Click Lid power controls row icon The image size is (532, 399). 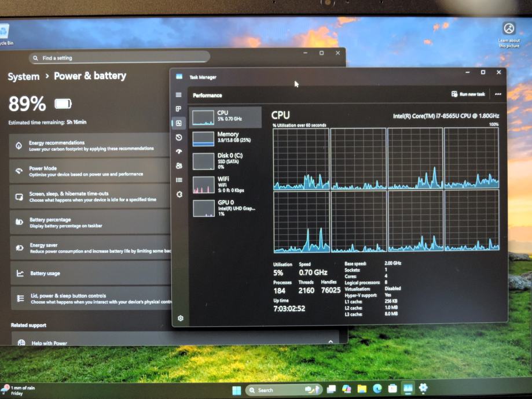[x=20, y=298]
